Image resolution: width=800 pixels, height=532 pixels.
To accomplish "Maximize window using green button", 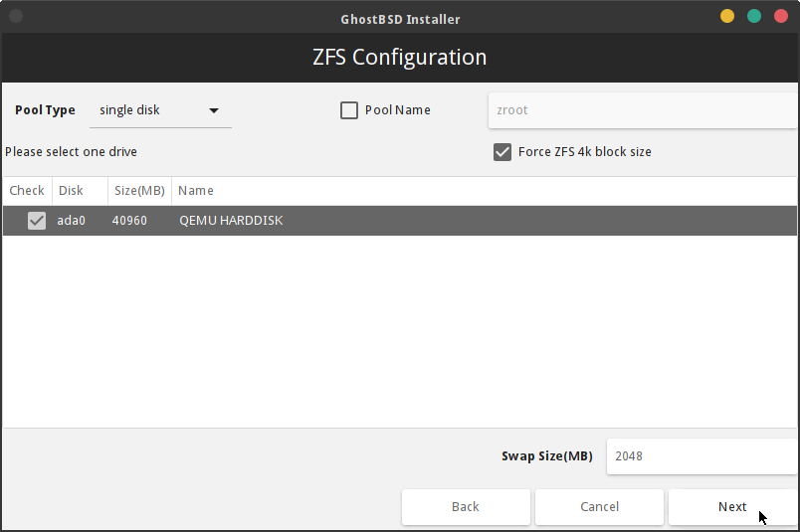I will pyautogui.click(x=754, y=16).
